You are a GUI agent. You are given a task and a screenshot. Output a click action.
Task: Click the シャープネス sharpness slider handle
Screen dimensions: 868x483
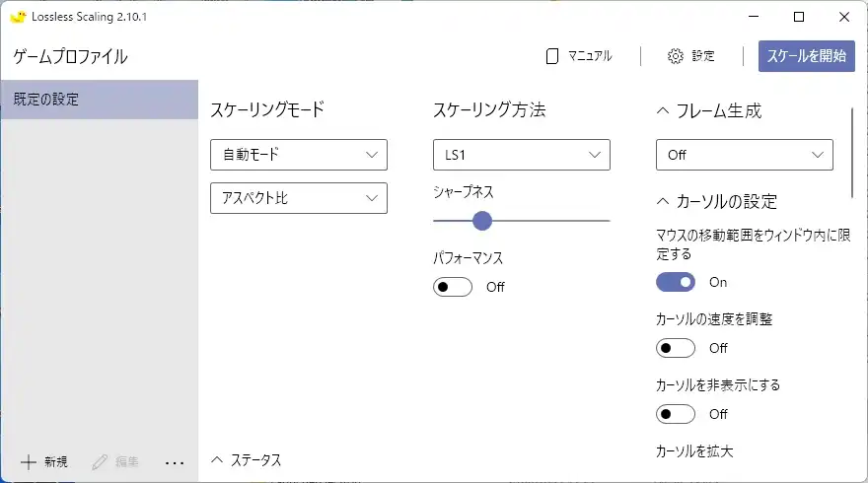pos(482,221)
